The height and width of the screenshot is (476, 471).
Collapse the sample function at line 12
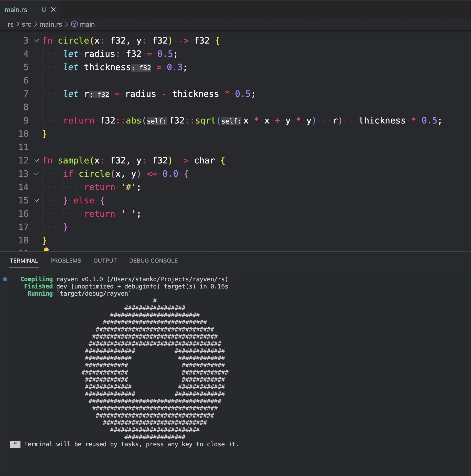(x=36, y=161)
